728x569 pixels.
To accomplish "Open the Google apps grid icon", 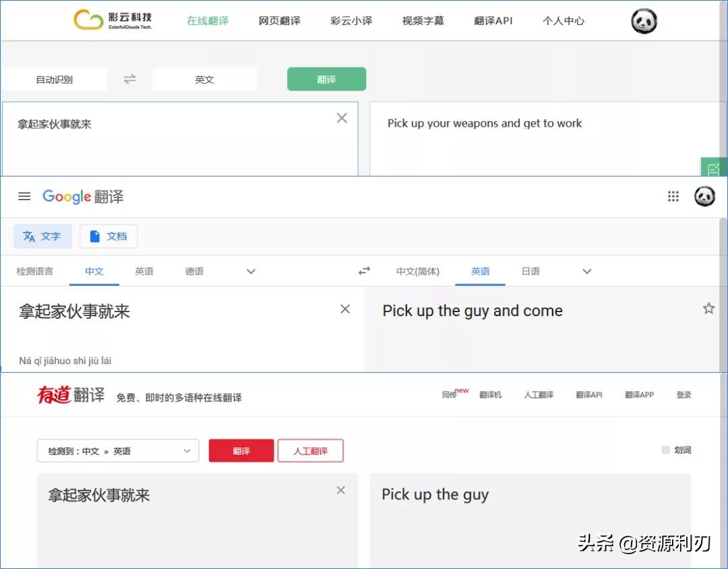I will point(673,196).
